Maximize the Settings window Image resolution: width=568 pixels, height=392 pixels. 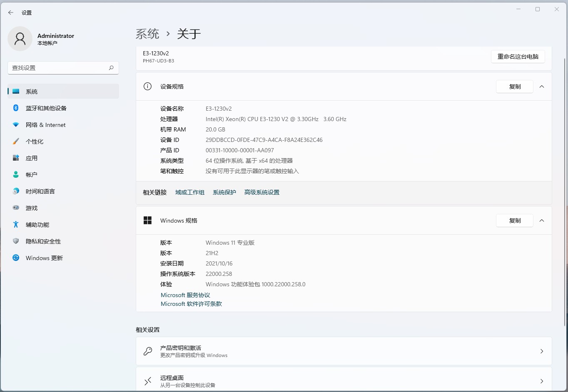[538, 9]
